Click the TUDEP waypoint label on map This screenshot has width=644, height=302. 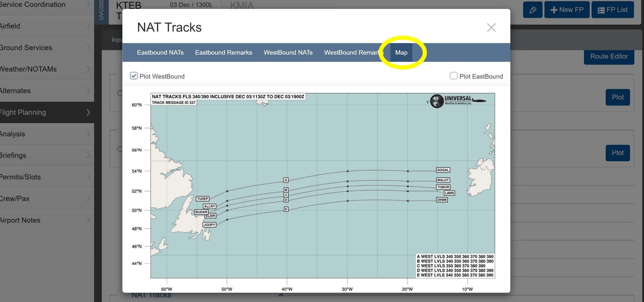pyautogui.click(x=203, y=199)
